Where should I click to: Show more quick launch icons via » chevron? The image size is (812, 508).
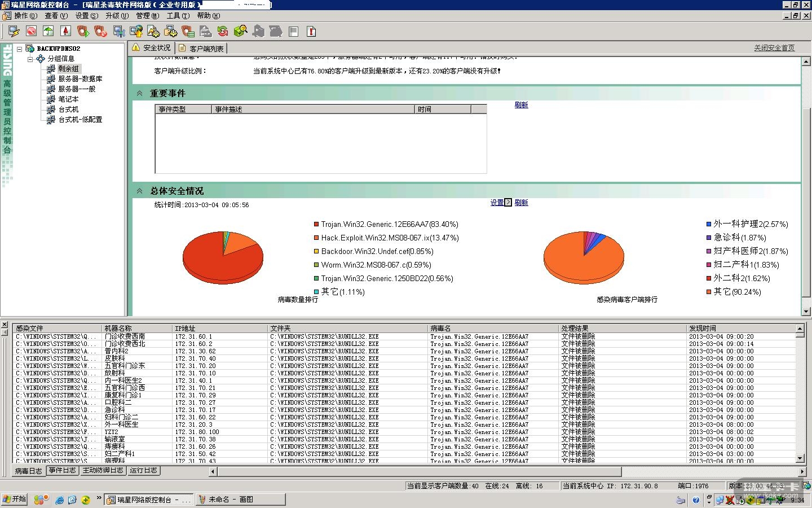point(99,498)
